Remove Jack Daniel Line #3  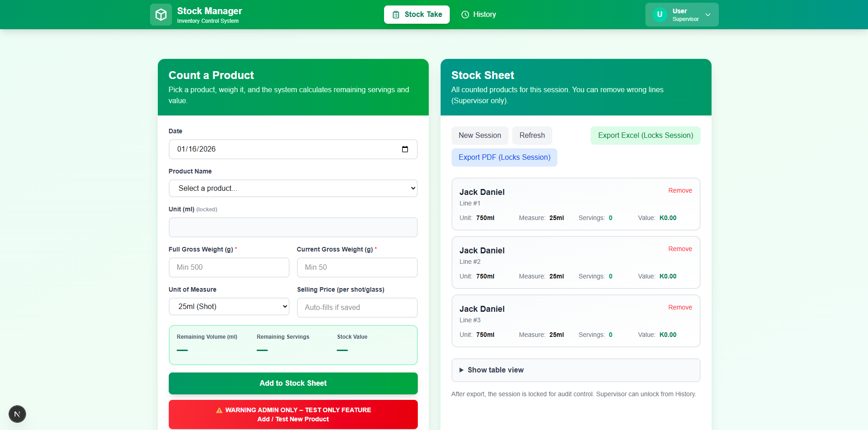680,307
